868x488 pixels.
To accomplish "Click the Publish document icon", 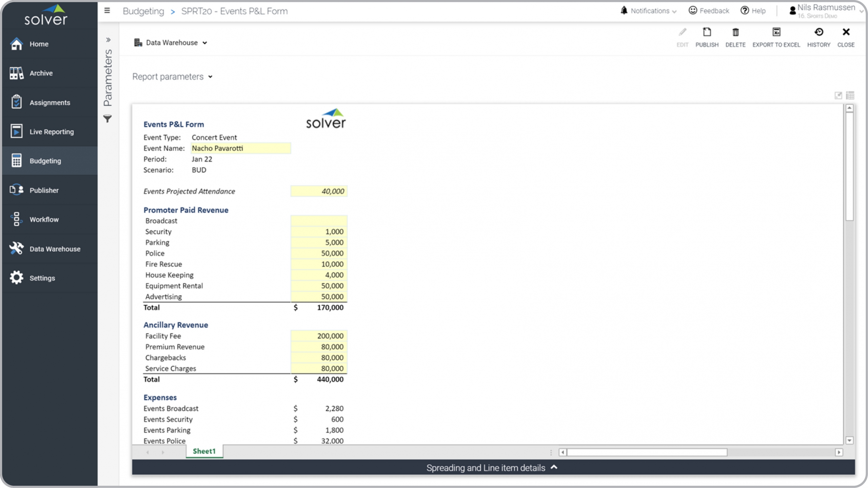I will point(707,33).
